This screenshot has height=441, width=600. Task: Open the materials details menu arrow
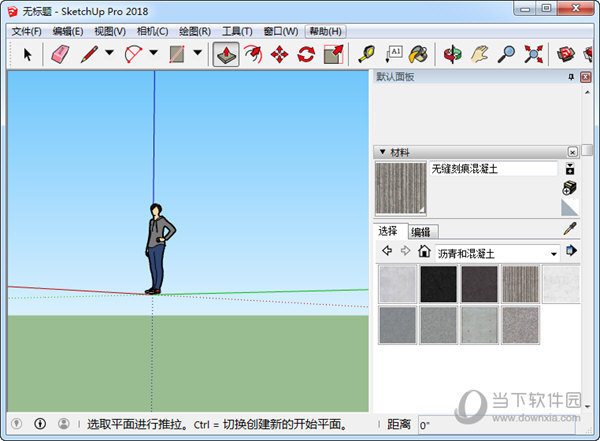point(571,251)
